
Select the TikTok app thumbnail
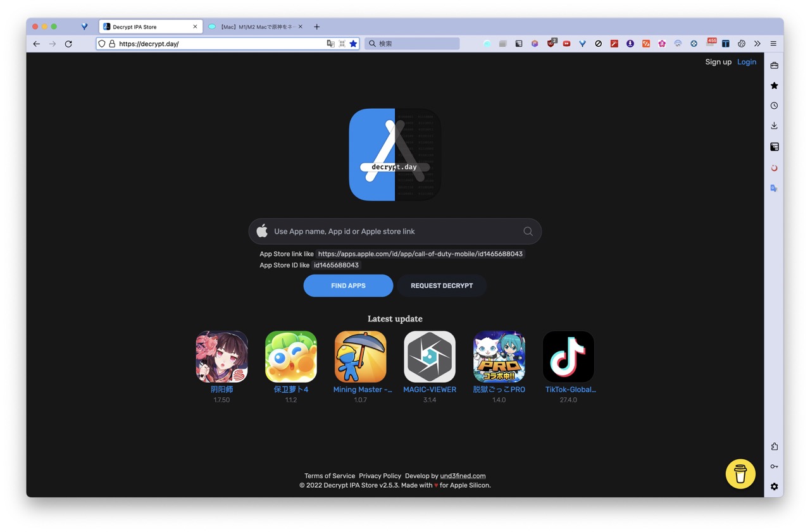[568, 357]
